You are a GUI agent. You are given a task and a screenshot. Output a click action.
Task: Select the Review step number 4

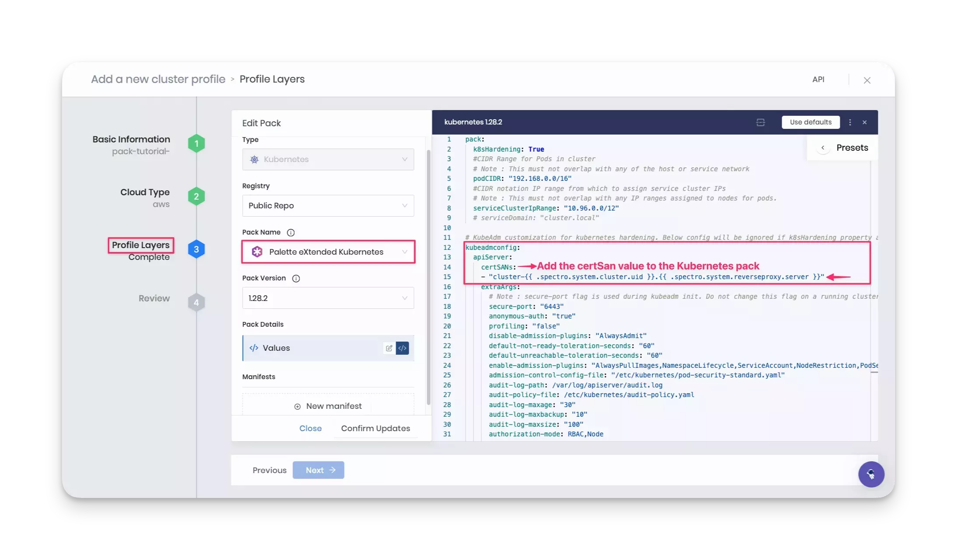[x=196, y=302]
